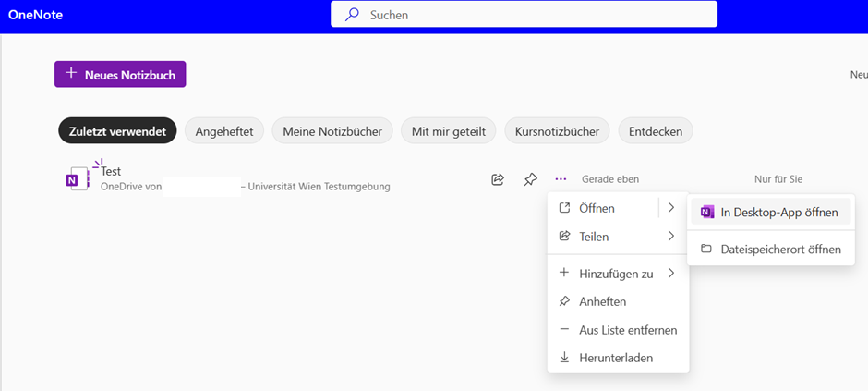The height and width of the screenshot is (391, 868).
Task: Select Anheften from the context menu
Action: click(x=602, y=301)
